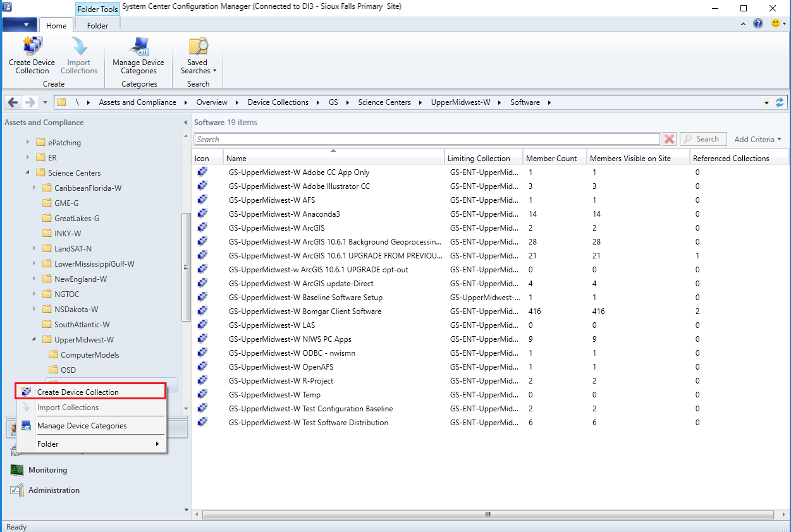This screenshot has height=532, width=791.
Task: Sort by the Member Count column header
Action: [x=555, y=159]
